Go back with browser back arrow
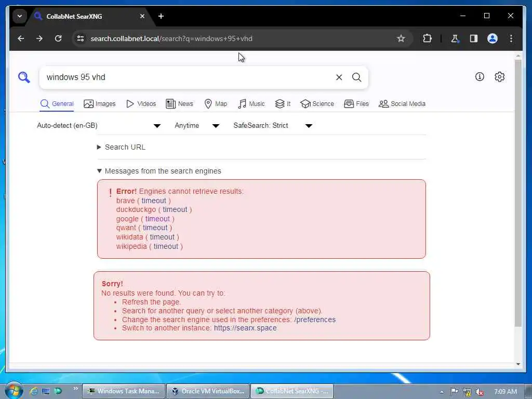This screenshot has width=532, height=399. point(21,38)
